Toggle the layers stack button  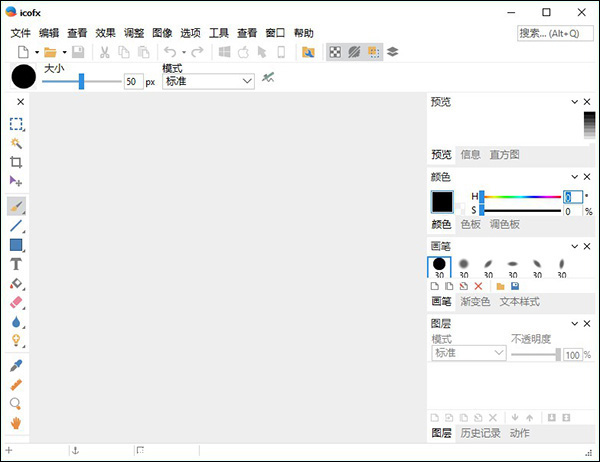pos(393,52)
